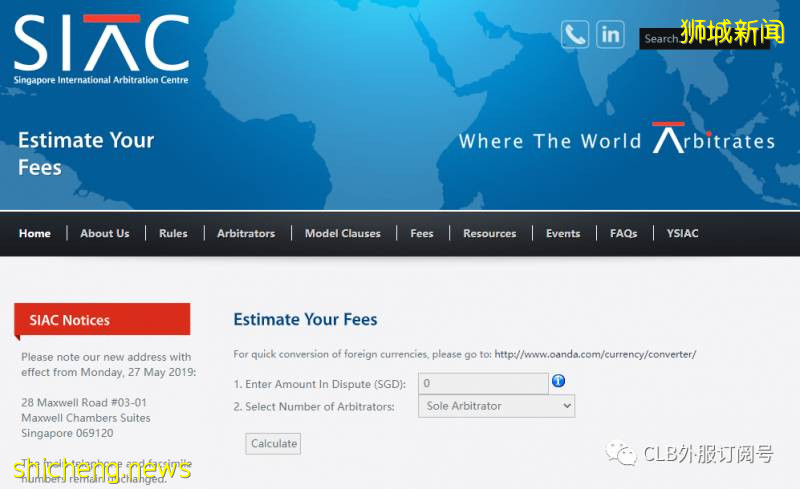Follow the oanda.com currency converter link
800x489 pixels.
pos(595,354)
